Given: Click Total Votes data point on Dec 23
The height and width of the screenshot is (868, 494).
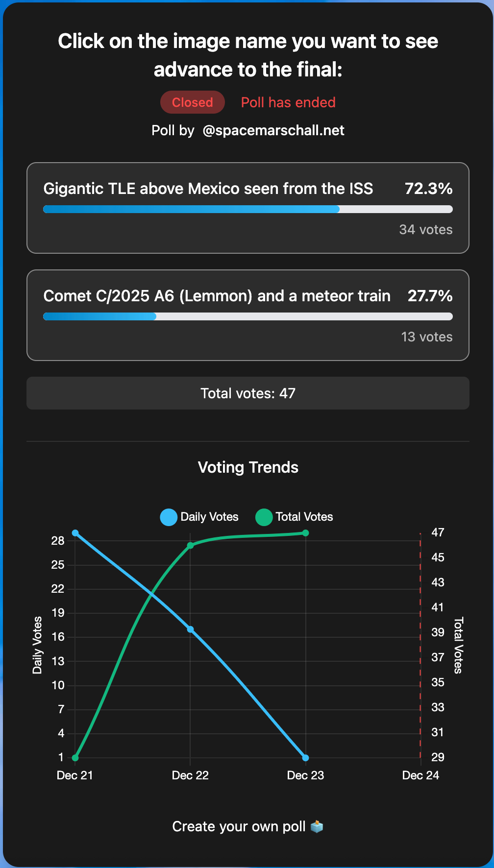Looking at the screenshot, I should pos(305,533).
